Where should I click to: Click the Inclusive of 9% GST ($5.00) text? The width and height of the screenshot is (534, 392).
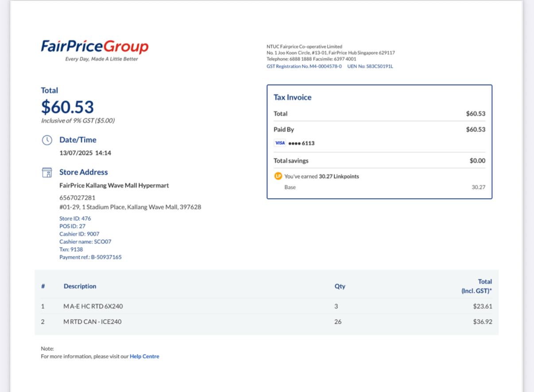point(78,120)
